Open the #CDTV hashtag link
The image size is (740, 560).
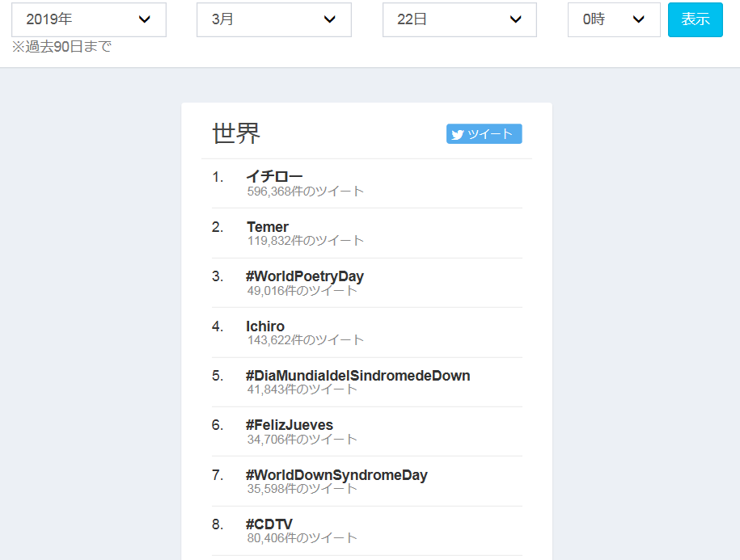tap(269, 524)
